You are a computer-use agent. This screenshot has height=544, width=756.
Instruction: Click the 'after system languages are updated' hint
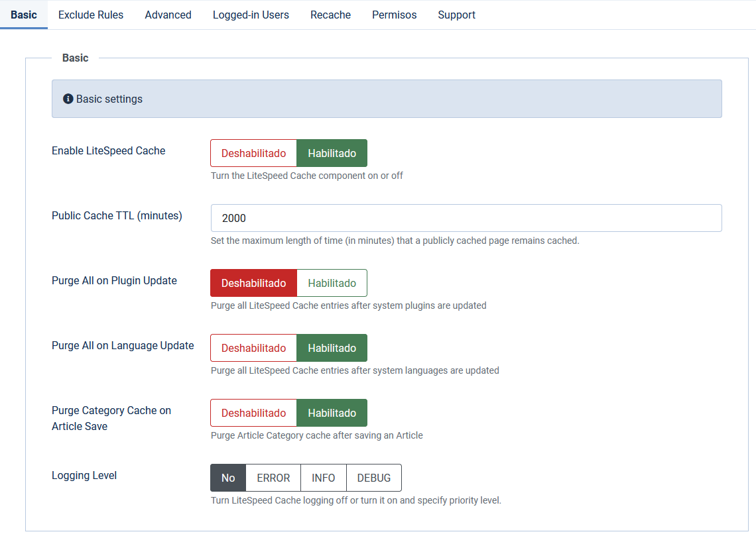pyautogui.click(x=355, y=370)
